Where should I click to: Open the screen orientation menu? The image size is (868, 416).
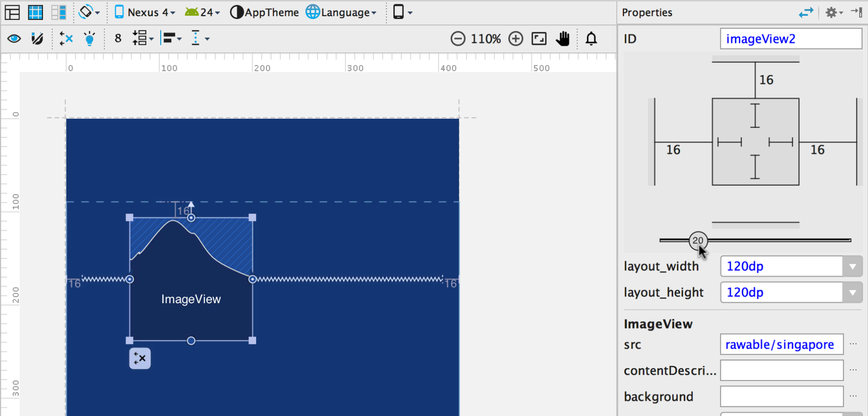89,12
